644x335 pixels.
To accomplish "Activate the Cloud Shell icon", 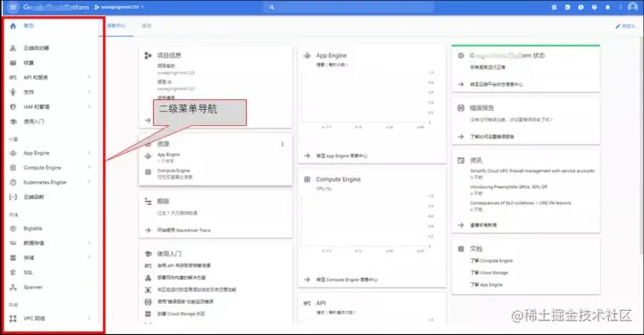I will (x=567, y=7).
